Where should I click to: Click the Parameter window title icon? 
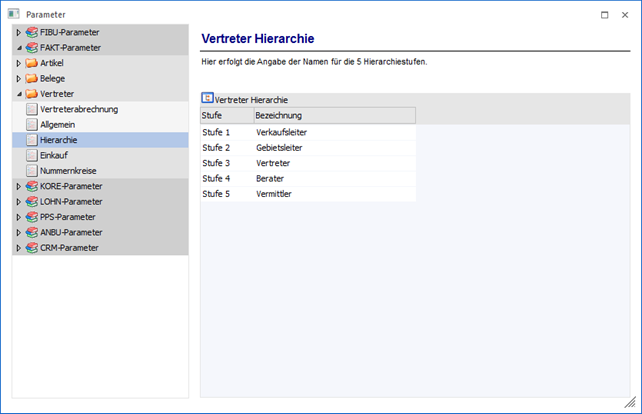(13, 14)
